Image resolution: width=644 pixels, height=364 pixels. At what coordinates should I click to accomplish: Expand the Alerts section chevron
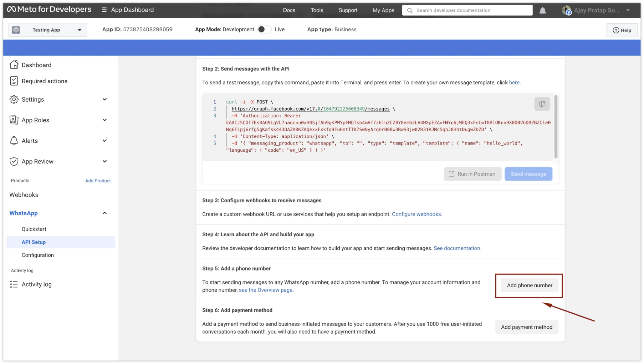point(104,141)
